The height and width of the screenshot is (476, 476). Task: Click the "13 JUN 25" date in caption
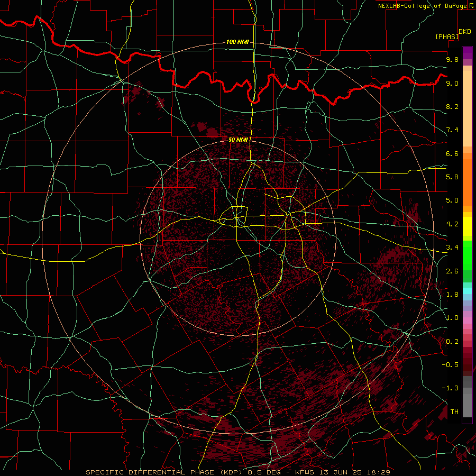click(340, 472)
